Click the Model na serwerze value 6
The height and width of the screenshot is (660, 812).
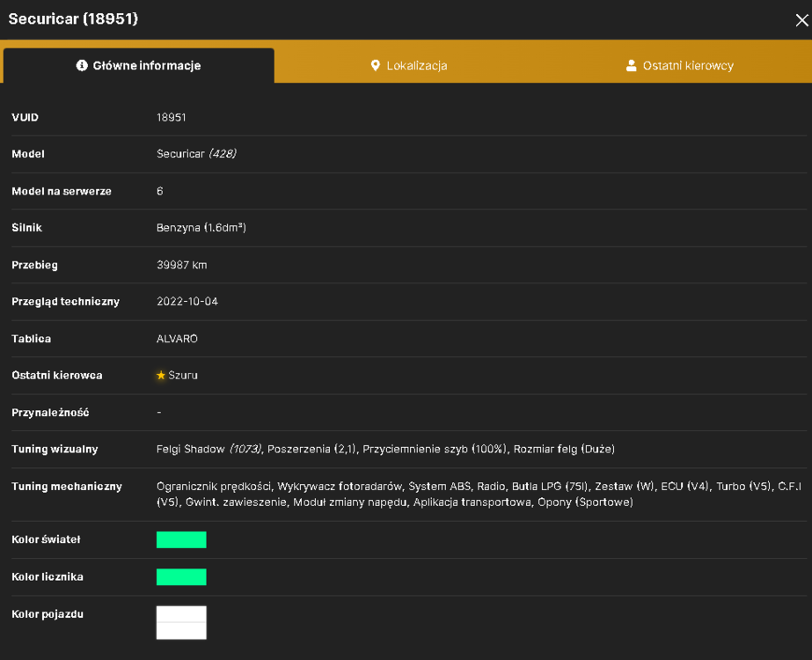click(x=159, y=191)
